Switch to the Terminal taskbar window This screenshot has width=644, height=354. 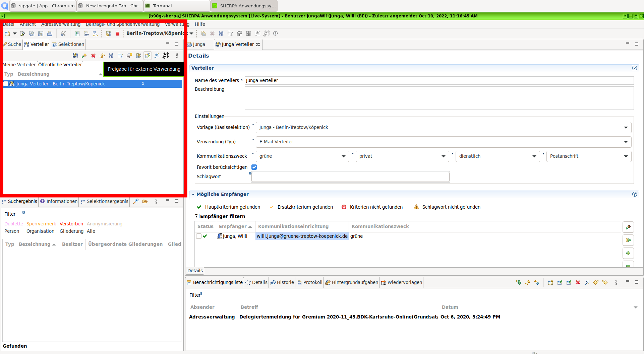pos(177,6)
